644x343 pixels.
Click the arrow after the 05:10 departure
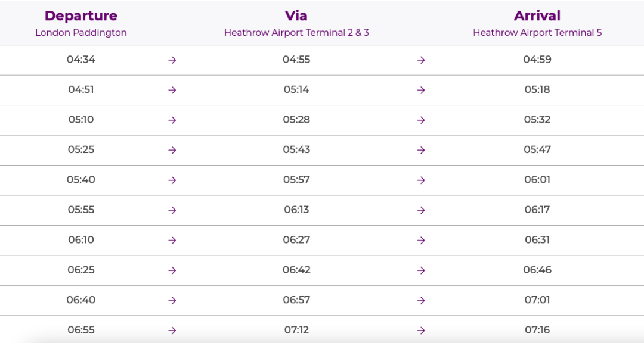[172, 120]
